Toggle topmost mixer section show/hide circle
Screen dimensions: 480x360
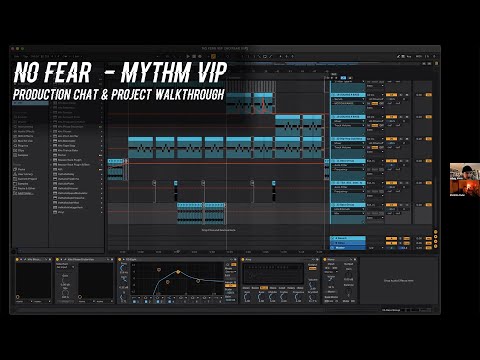[x=435, y=232]
